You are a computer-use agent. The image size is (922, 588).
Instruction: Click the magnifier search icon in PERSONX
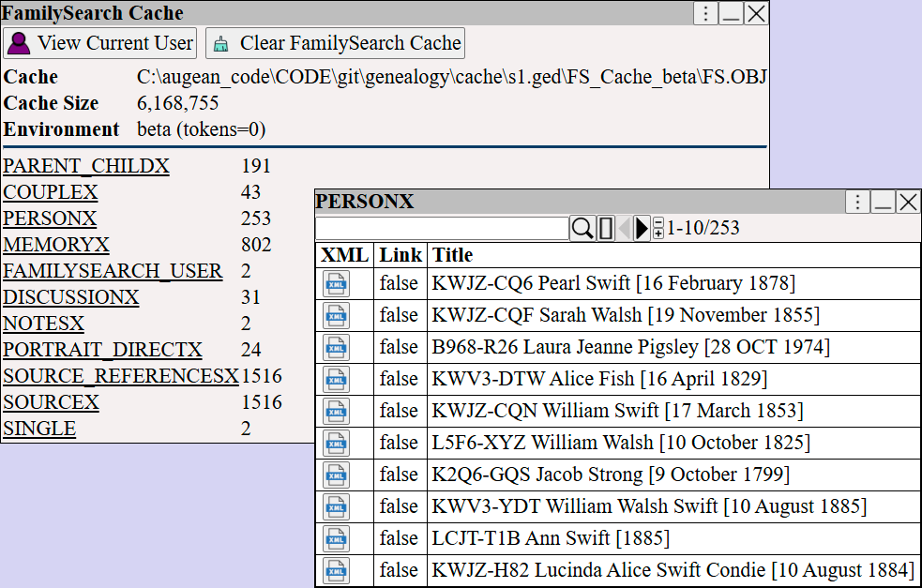point(582,228)
